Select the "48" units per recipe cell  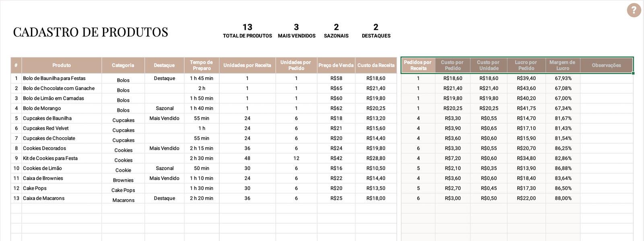tap(247, 159)
